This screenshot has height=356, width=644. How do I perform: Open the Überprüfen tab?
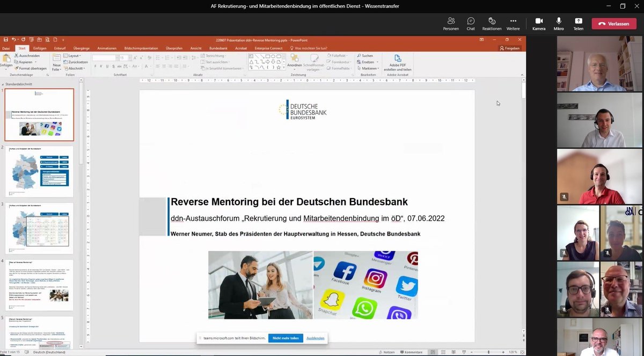click(x=174, y=48)
